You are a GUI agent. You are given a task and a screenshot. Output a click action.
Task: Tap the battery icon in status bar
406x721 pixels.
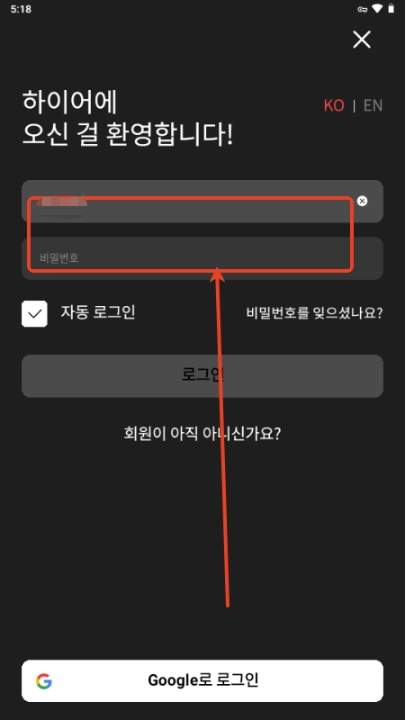tap(391, 8)
